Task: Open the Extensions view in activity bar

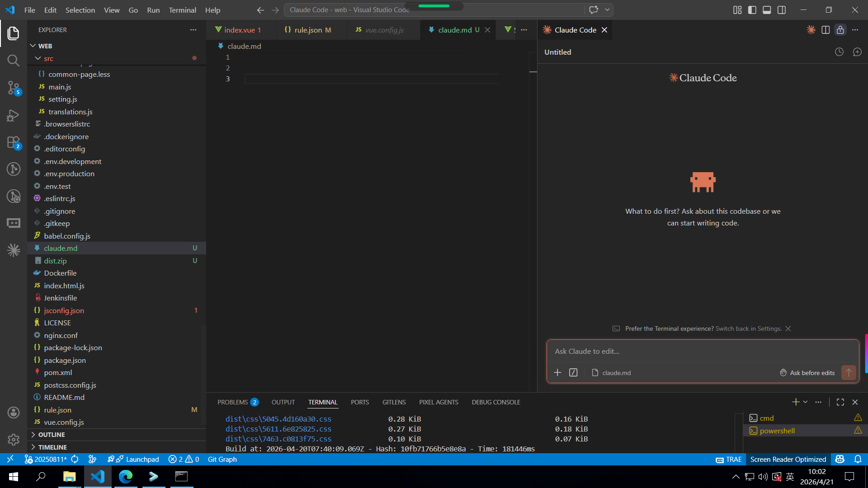Action: tap(14, 142)
